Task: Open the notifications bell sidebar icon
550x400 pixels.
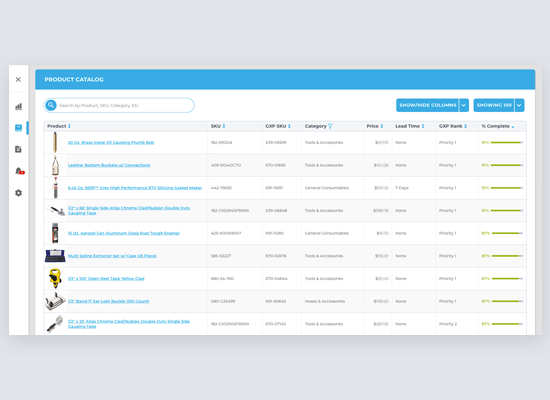Action: [x=19, y=171]
